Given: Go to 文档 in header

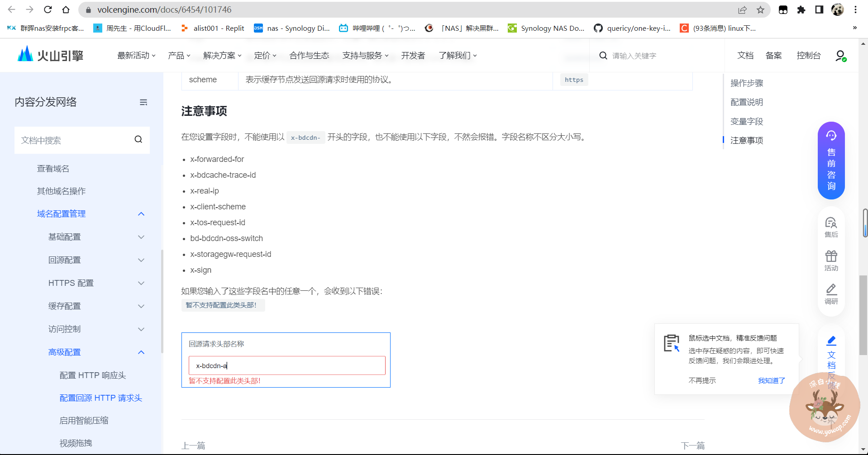Looking at the screenshot, I should 745,56.
